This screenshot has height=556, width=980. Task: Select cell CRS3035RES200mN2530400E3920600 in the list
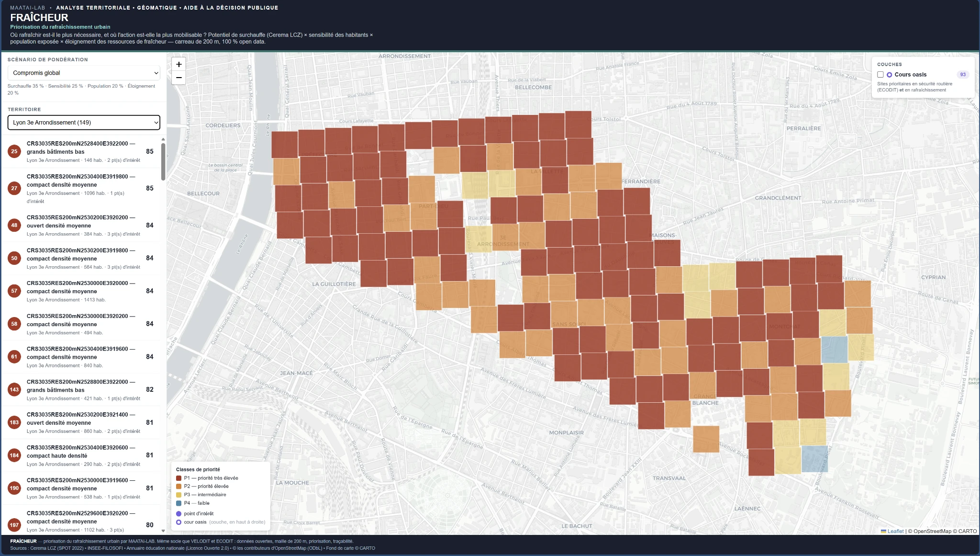pyautogui.click(x=81, y=455)
